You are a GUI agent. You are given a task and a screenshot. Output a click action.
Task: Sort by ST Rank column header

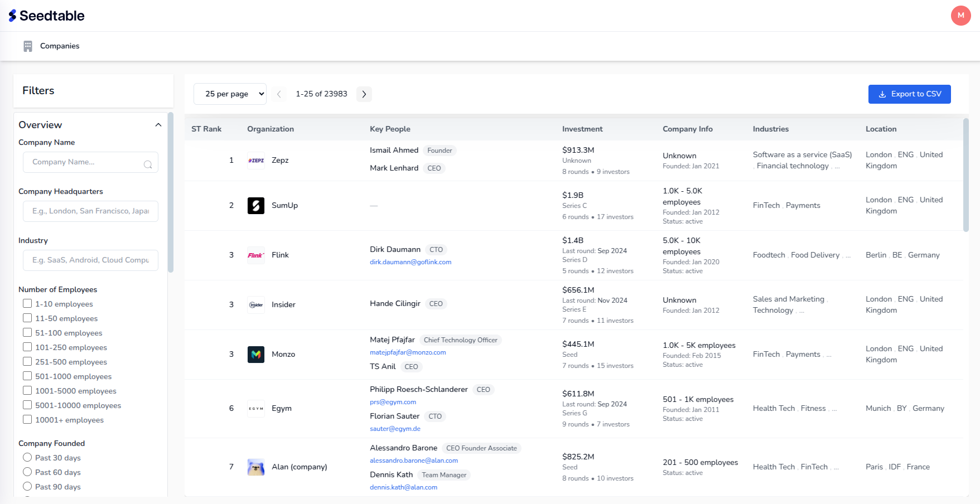click(206, 129)
